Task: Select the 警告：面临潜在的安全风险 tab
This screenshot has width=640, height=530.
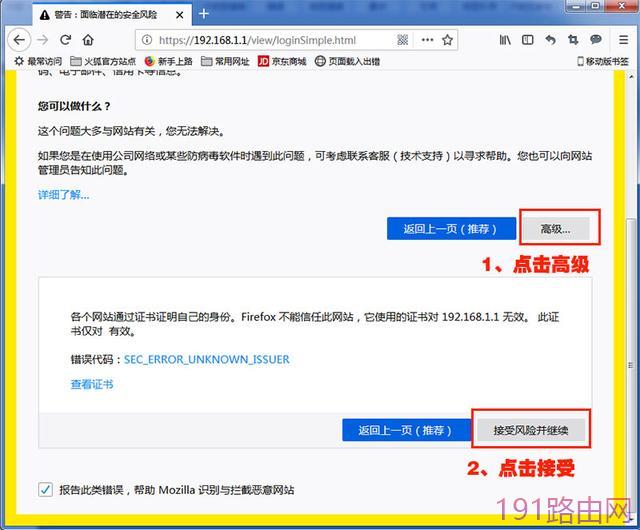Action: [111, 15]
